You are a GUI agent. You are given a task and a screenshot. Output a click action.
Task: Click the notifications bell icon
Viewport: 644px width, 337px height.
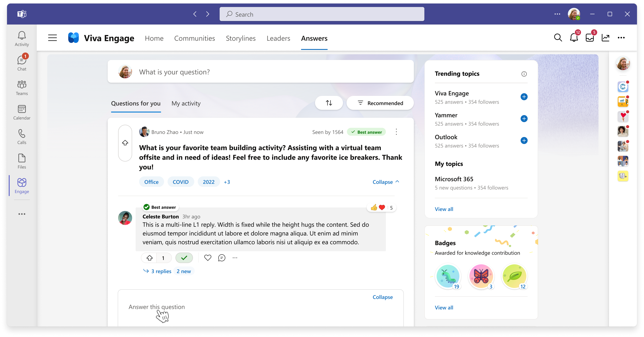coord(574,38)
